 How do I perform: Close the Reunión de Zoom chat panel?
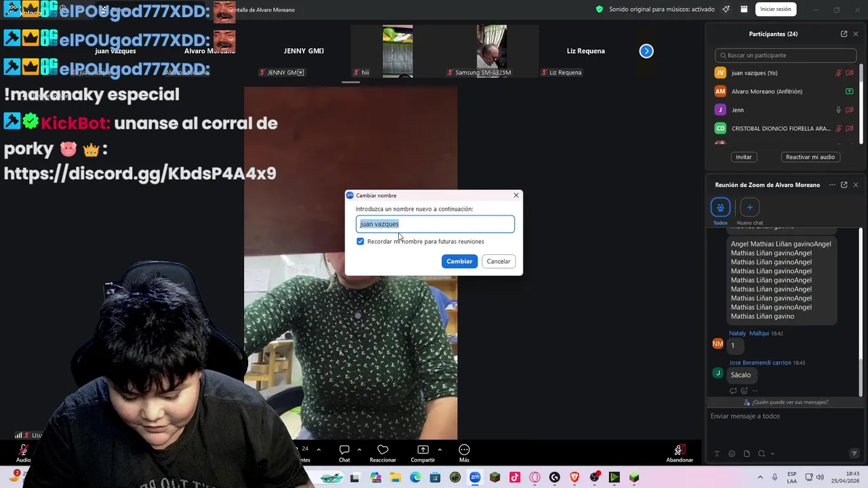tap(855, 185)
